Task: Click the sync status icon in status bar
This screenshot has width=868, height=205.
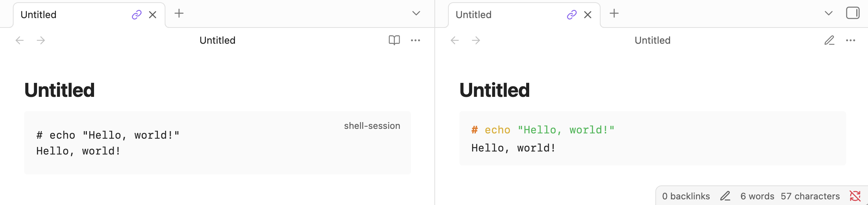Action: click(x=855, y=196)
